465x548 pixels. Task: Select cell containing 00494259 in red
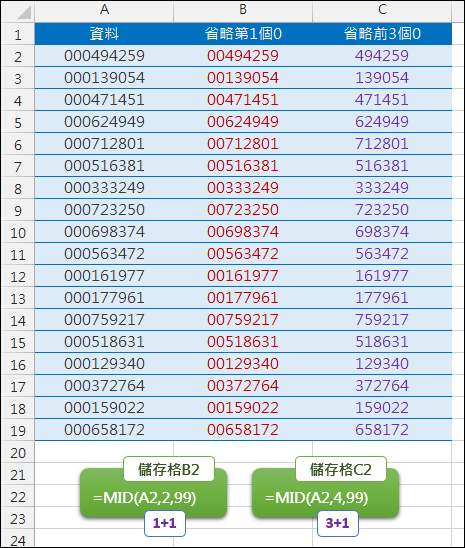243,56
